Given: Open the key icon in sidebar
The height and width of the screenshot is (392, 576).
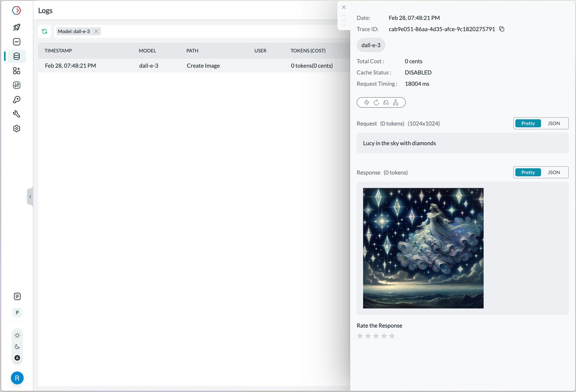Looking at the screenshot, I should pos(16,100).
